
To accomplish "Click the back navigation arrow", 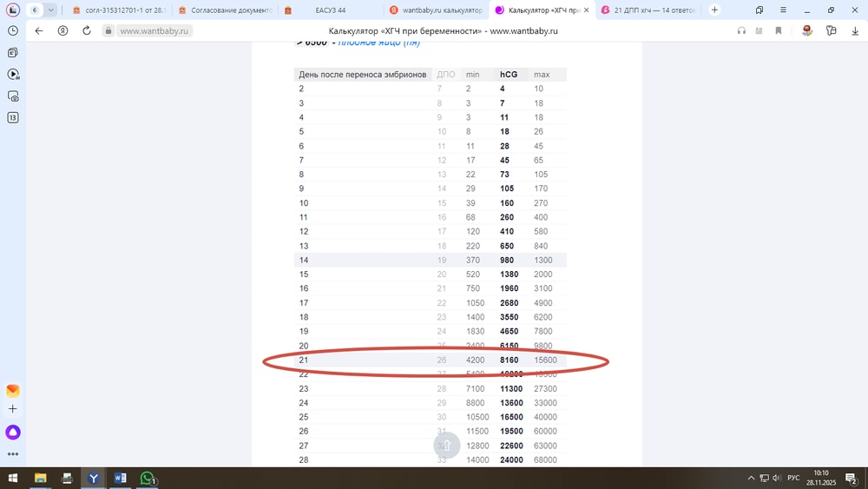I will 39,30.
